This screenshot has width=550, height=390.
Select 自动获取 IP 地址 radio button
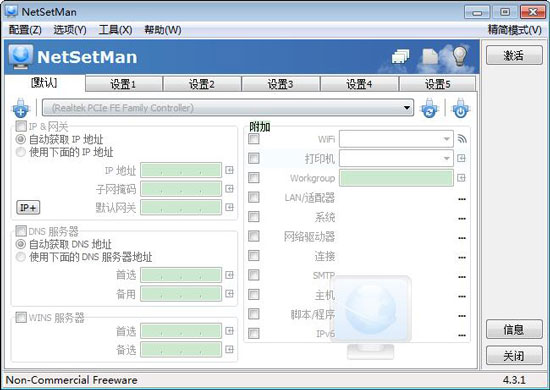[21, 139]
